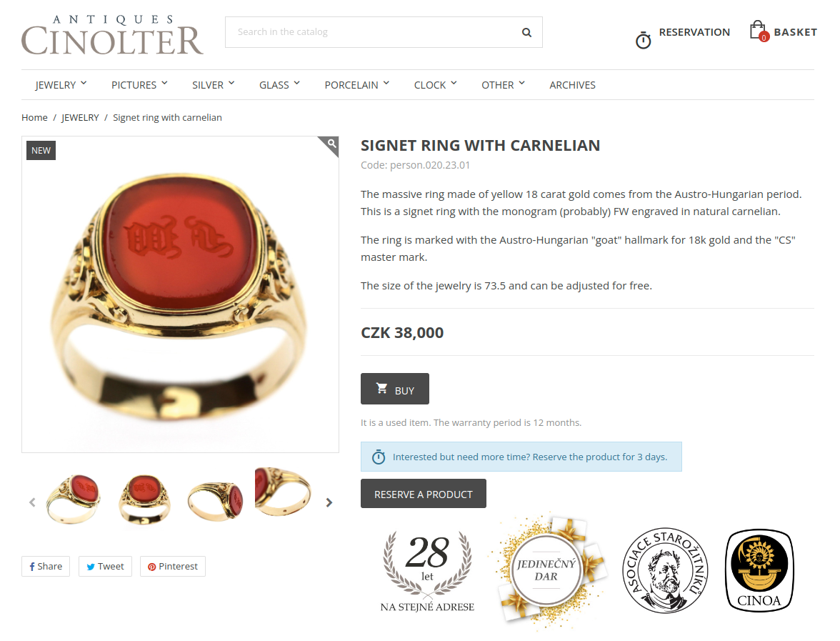Go to ARCHIVES menu item
The width and height of the screenshot is (840, 641).
[572, 84]
